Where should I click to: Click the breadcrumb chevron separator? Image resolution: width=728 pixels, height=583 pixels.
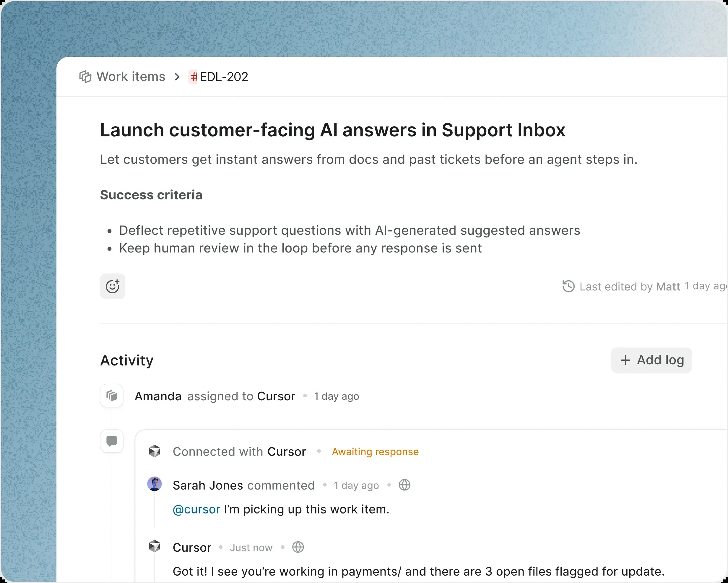click(177, 77)
